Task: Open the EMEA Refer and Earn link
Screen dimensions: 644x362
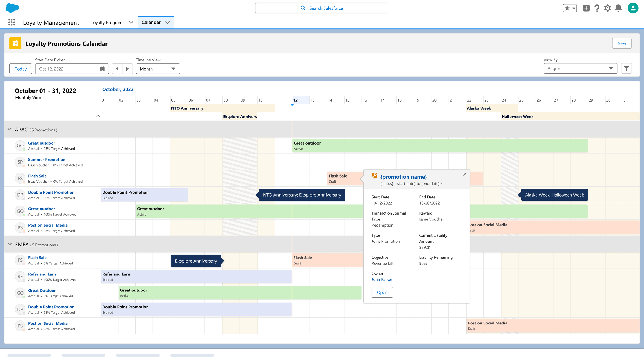Action: tap(42, 274)
